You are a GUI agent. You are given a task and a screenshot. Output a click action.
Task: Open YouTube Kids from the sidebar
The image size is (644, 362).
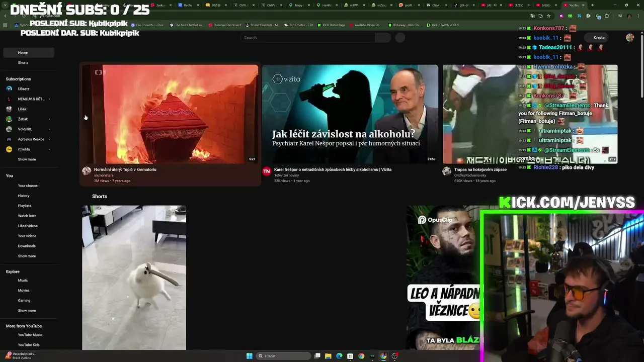[29, 345]
